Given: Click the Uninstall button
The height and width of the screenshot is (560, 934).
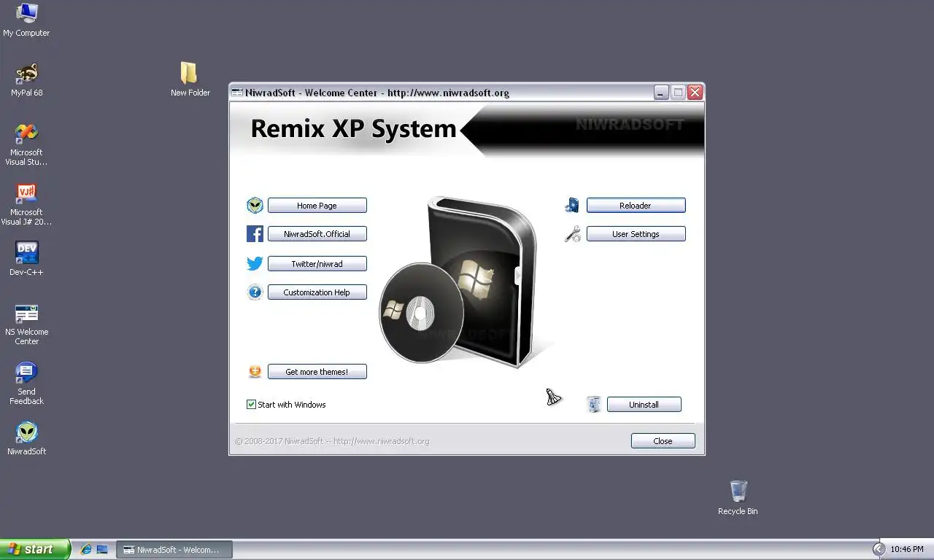Looking at the screenshot, I should [644, 405].
